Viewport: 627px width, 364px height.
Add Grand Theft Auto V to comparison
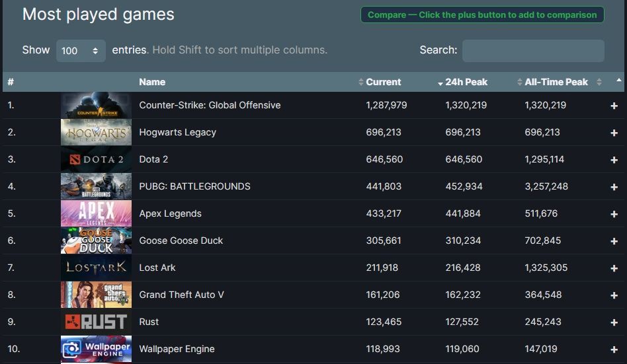[614, 295]
